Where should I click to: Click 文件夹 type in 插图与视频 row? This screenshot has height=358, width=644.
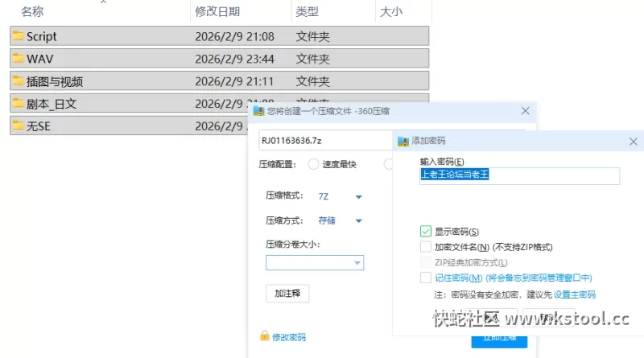click(313, 81)
